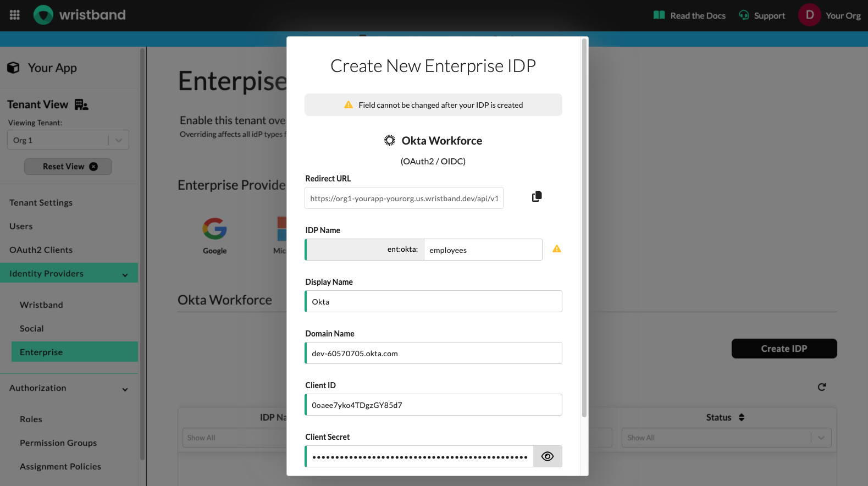
Task: Click the Reset View button
Action: click(x=68, y=167)
